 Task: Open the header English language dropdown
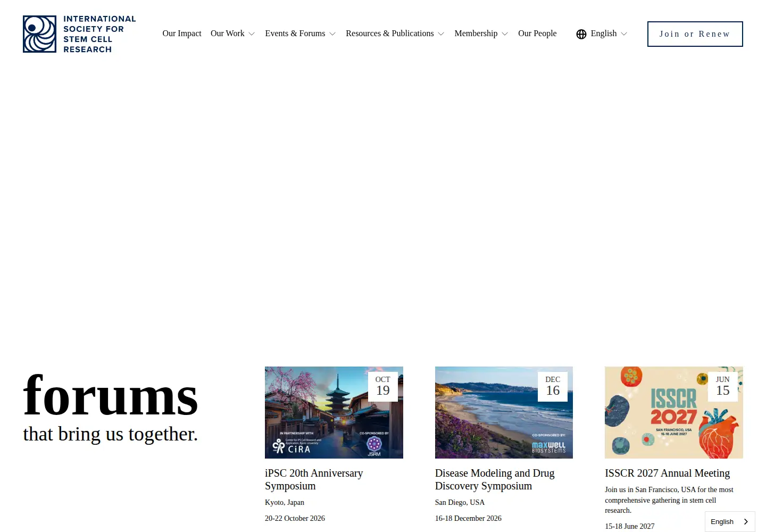(x=604, y=34)
